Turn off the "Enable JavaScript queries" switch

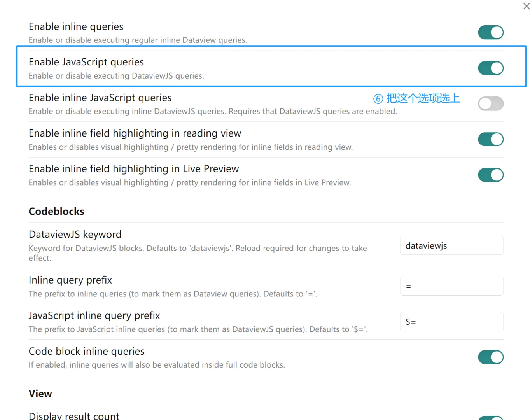click(491, 68)
